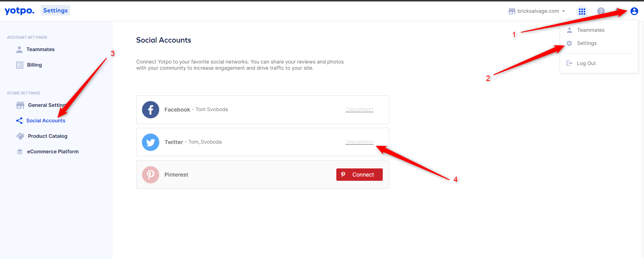
Task: Disconnect the Facebook account
Action: click(x=360, y=110)
